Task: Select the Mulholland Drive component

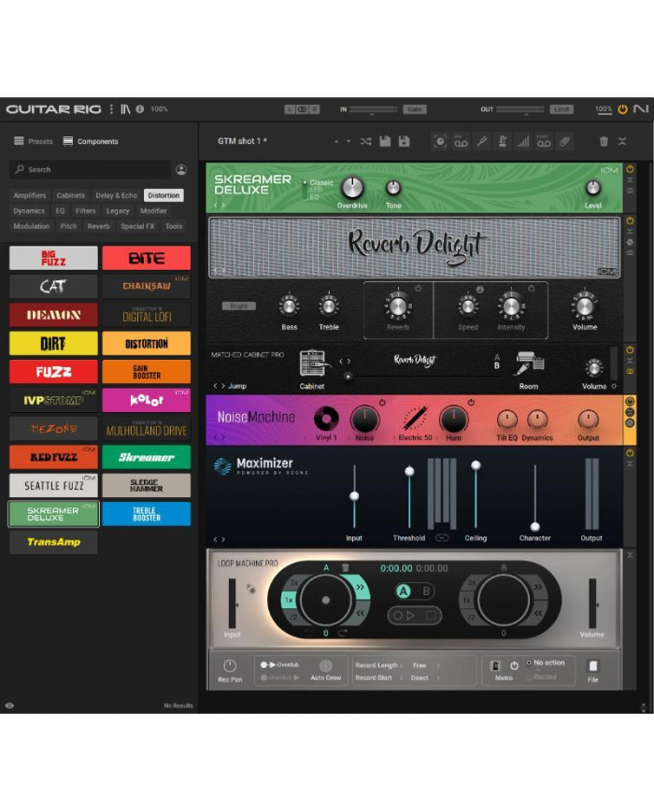Action: click(x=147, y=429)
